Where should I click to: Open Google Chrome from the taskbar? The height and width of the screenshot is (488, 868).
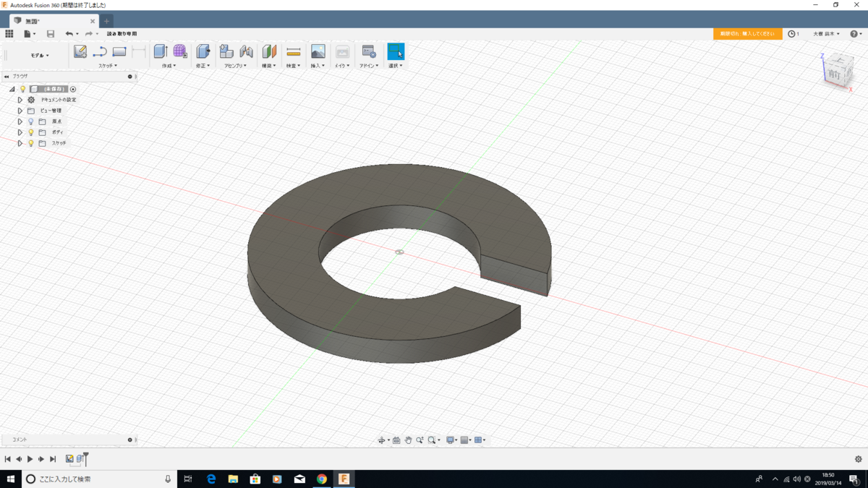tap(322, 479)
